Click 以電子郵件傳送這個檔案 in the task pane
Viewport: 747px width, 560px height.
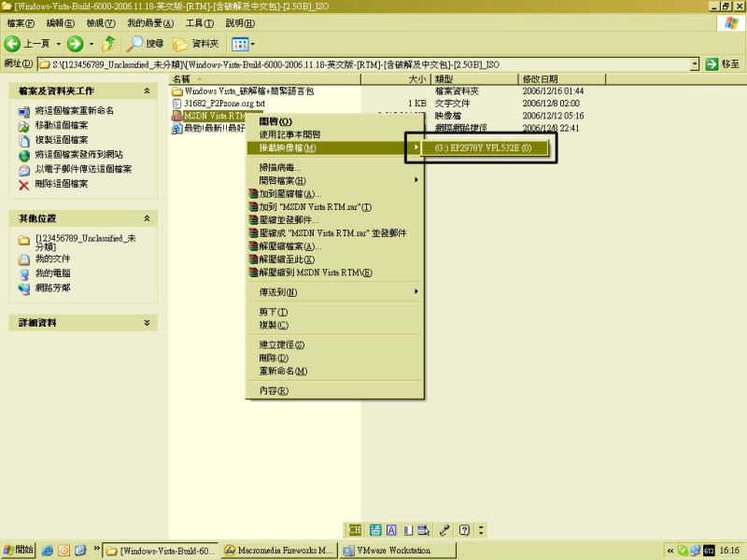[x=83, y=169]
